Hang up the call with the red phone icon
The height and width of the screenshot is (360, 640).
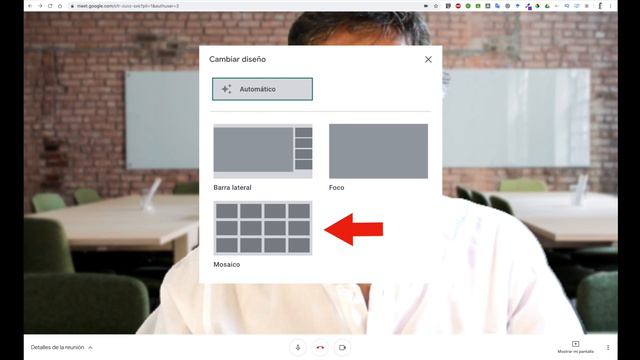[320, 348]
